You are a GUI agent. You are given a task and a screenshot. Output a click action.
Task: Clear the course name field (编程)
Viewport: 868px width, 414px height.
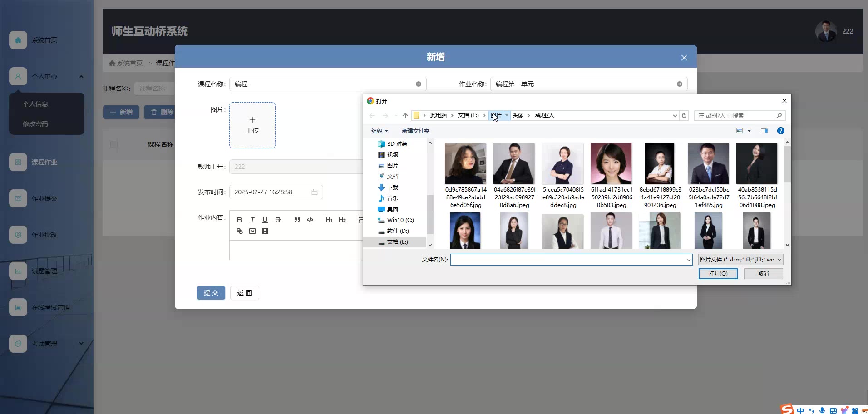pos(419,84)
